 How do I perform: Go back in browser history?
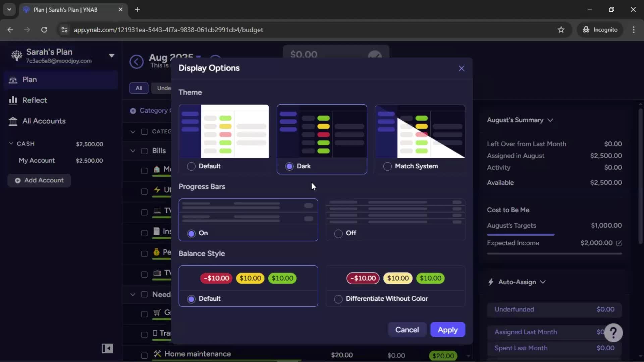pos(10,30)
